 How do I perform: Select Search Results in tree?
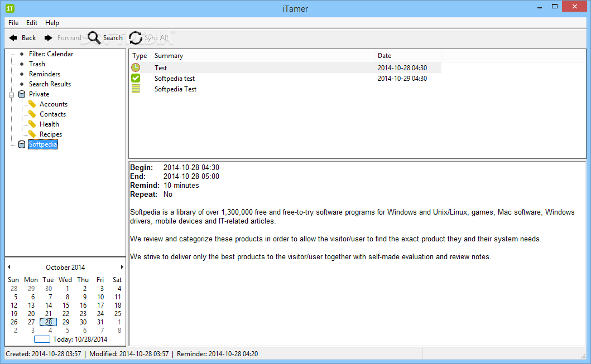pyautogui.click(x=50, y=84)
